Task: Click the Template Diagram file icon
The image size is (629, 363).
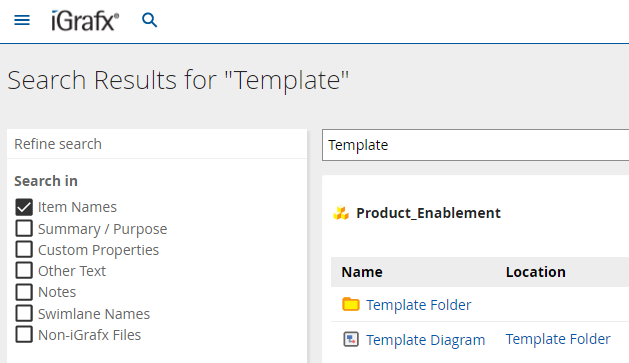Action: (351, 339)
